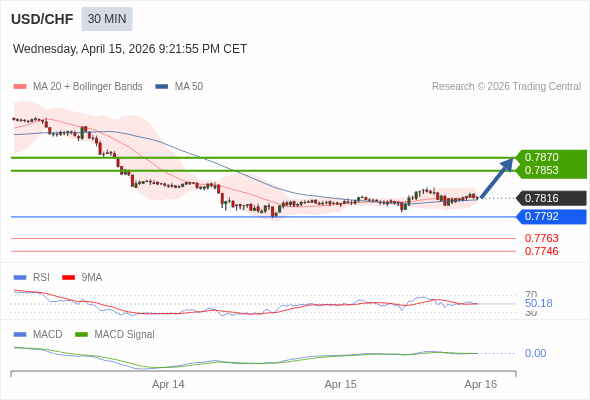Toggle the MACD Signal legend entry
This screenshot has width=590, height=400.
115,334
